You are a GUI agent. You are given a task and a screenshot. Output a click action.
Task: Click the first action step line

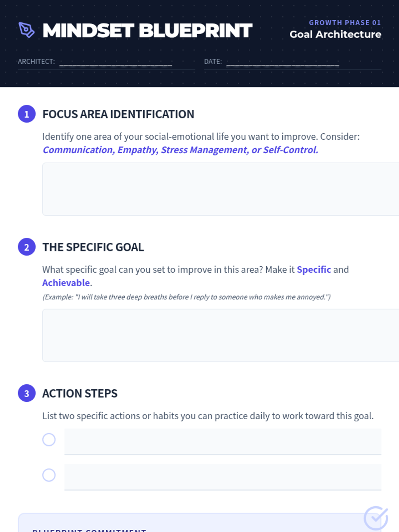click(223, 442)
